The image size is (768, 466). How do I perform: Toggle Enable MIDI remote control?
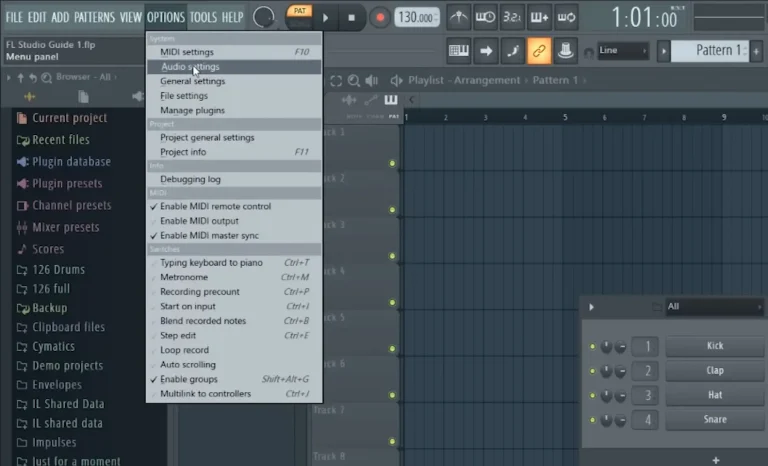tap(234, 206)
